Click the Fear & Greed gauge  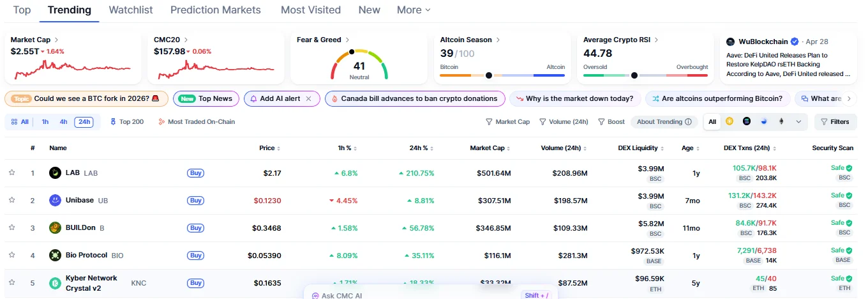pos(359,64)
